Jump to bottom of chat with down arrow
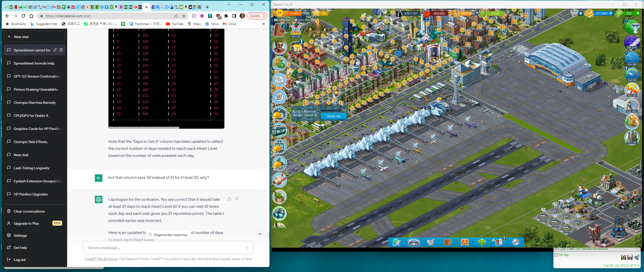The image size is (644, 272). [260, 233]
